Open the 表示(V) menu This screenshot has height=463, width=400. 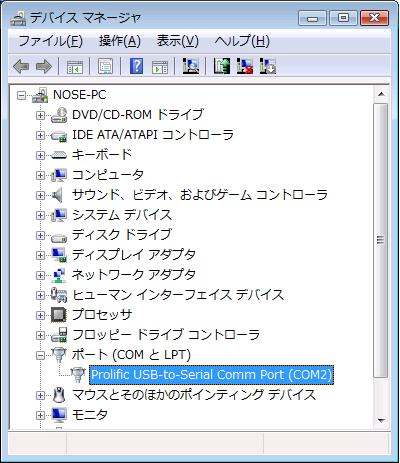click(178, 41)
